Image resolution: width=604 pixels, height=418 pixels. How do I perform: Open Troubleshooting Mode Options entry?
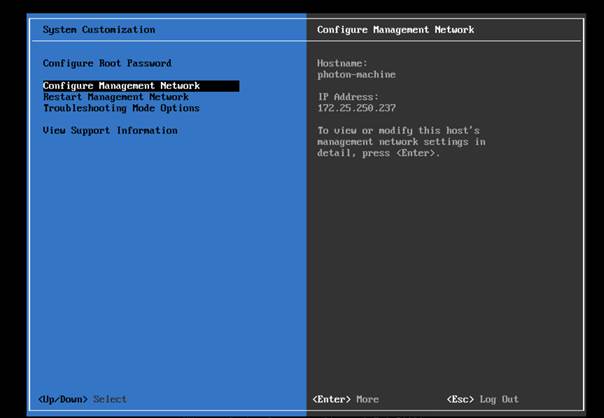click(x=121, y=108)
